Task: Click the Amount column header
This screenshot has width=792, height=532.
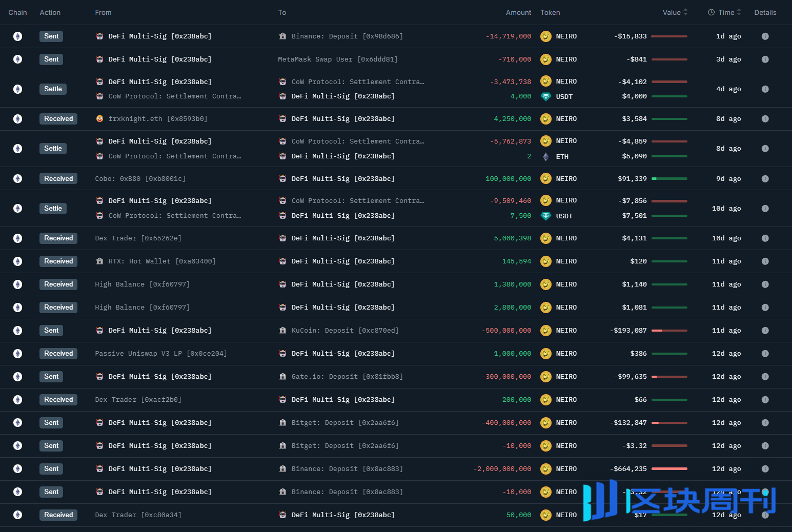Action: click(518, 12)
